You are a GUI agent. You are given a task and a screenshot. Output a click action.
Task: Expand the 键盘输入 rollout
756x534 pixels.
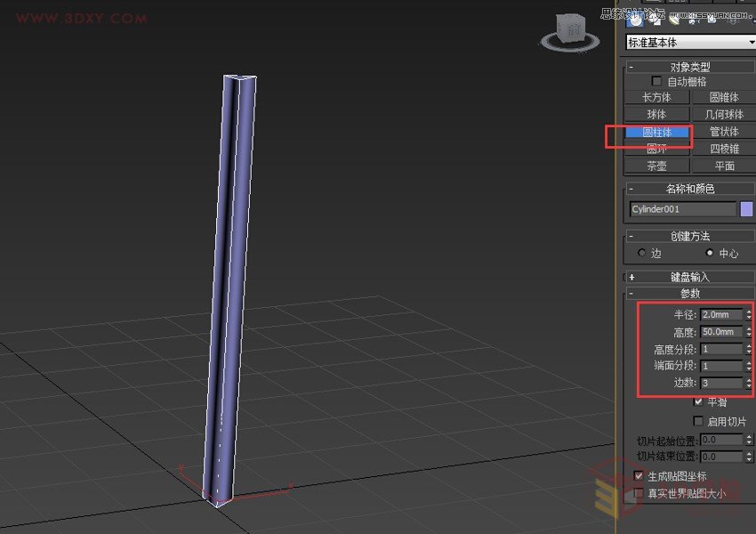pyautogui.click(x=688, y=277)
